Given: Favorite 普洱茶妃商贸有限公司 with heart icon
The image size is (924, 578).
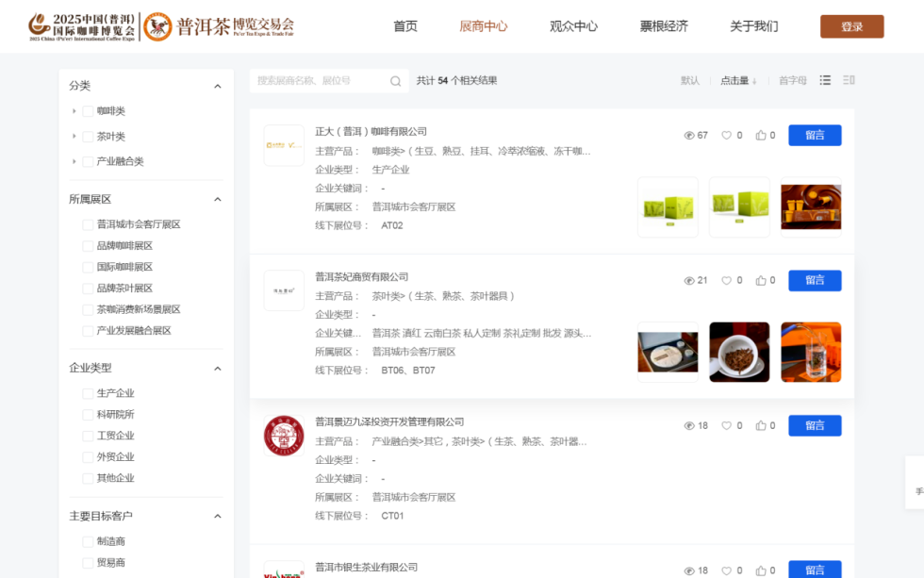Looking at the screenshot, I should coord(726,280).
